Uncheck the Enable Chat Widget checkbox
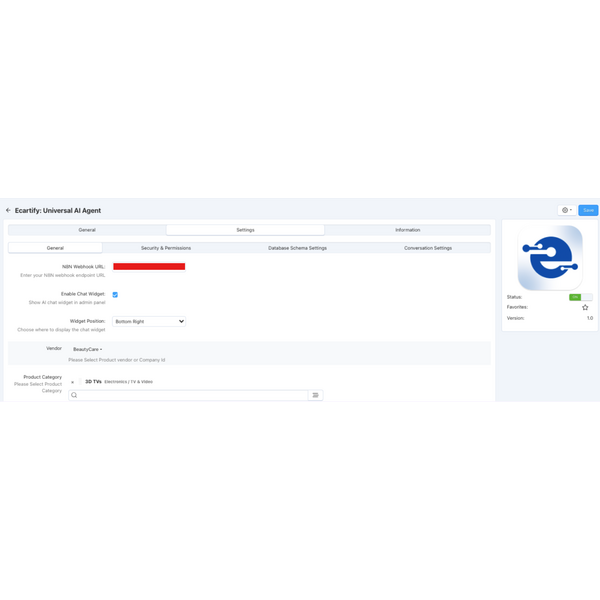The width and height of the screenshot is (600, 600). click(115, 295)
